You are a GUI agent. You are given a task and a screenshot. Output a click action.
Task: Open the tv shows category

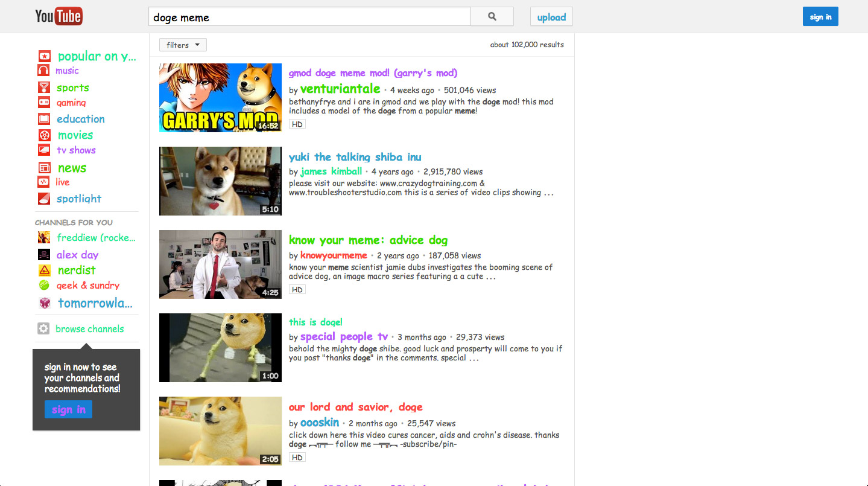pyautogui.click(x=76, y=150)
